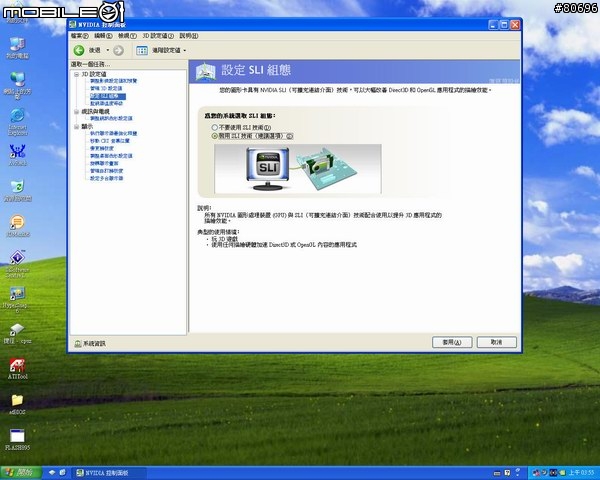Click the system tray clock

[581, 473]
